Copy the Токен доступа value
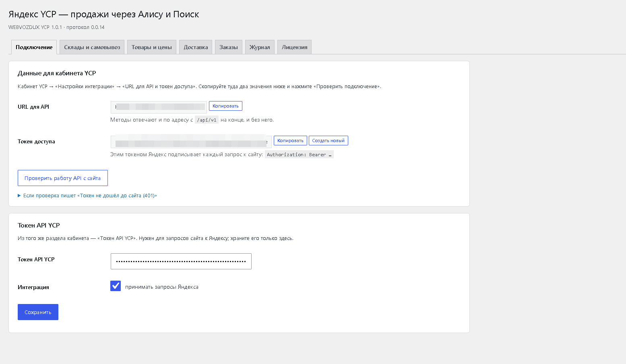 (x=290, y=141)
